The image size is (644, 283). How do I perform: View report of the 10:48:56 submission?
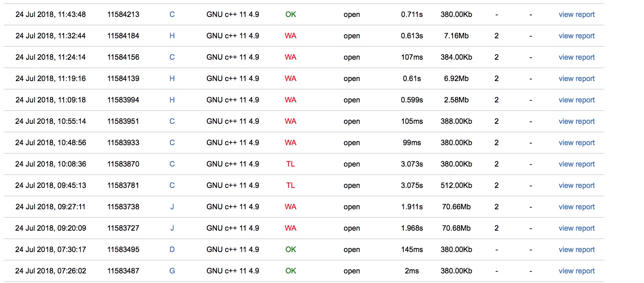pos(576,143)
